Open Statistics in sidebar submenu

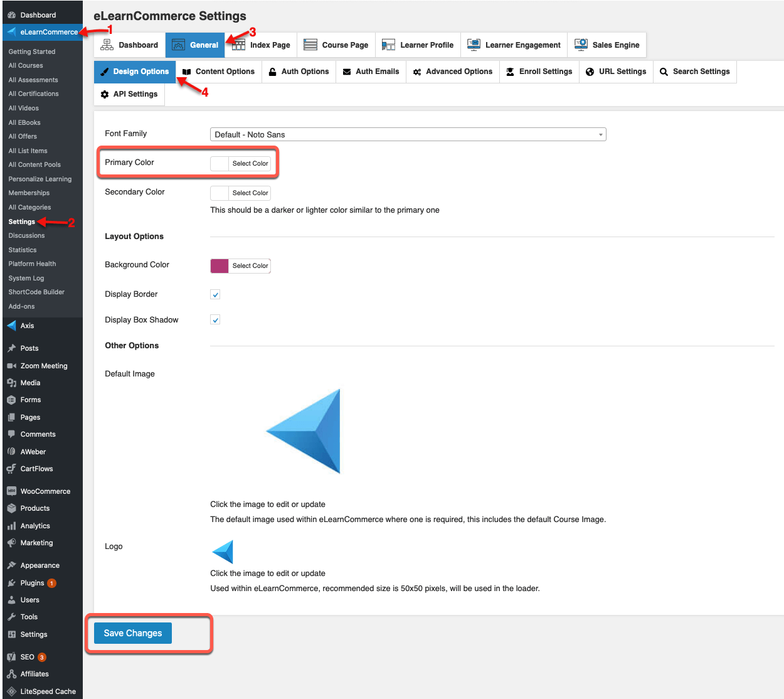pyautogui.click(x=23, y=250)
